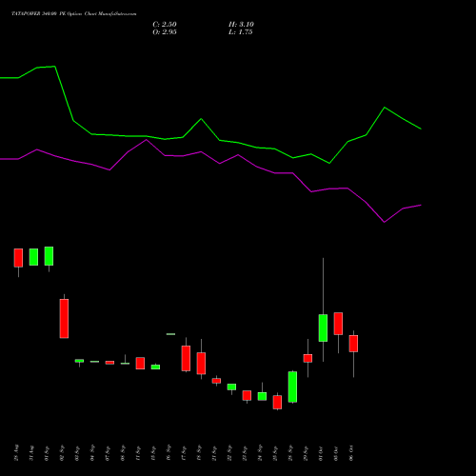This screenshot has height=476, width=476.
Task: Click the 01 Sep date label
Action: click(x=47, y=453)
